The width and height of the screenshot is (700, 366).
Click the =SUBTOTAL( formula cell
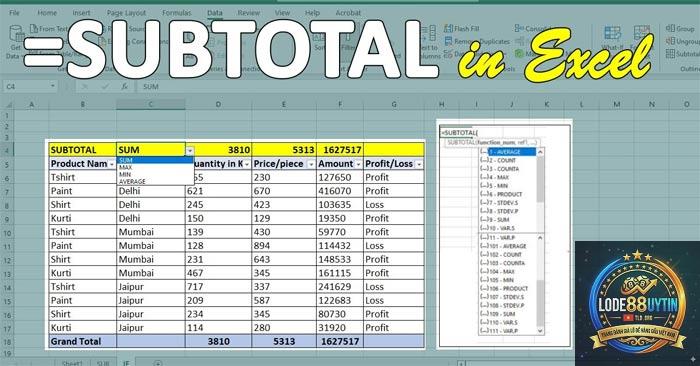(459, 133)
